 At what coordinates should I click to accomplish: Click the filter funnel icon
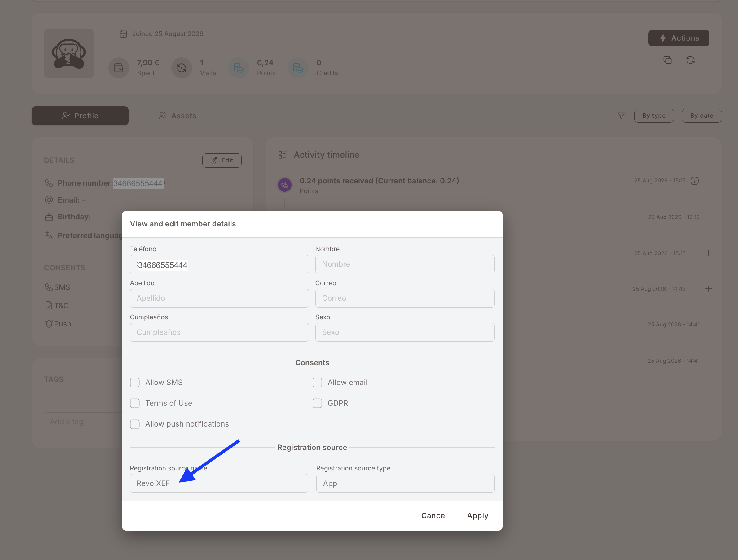pos(621,116)
